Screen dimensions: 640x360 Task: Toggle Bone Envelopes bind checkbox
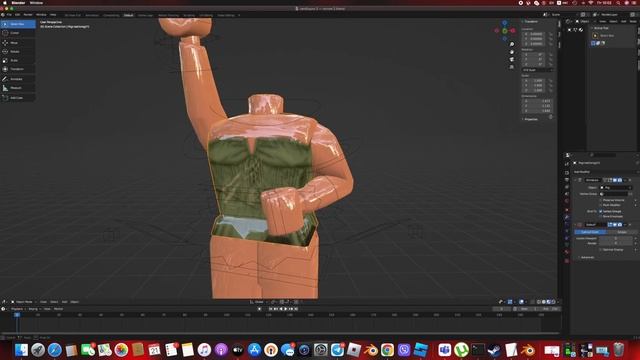click(601, 216)
